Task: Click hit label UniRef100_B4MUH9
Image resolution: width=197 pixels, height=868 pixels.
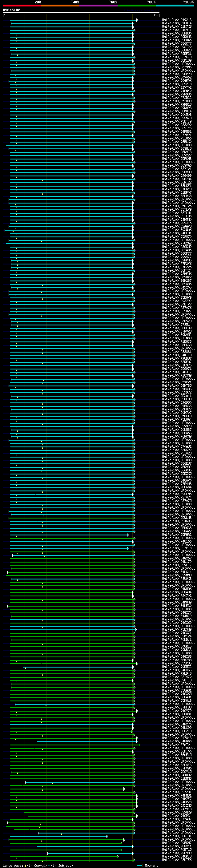Action: coord(177,602)
